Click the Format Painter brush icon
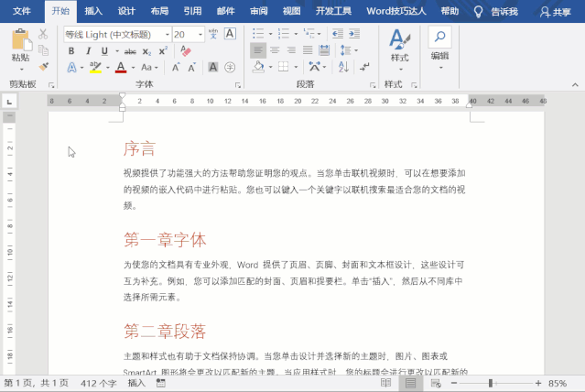This screenshot has height=392, width=585. pyautogui.click(x=43, y=67)
